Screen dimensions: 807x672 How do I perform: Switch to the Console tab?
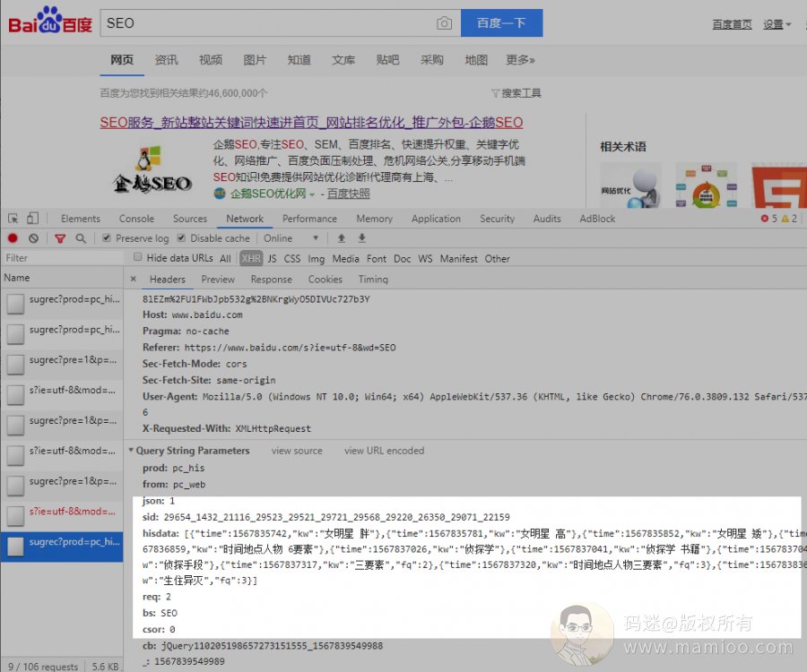coord(136,219)
